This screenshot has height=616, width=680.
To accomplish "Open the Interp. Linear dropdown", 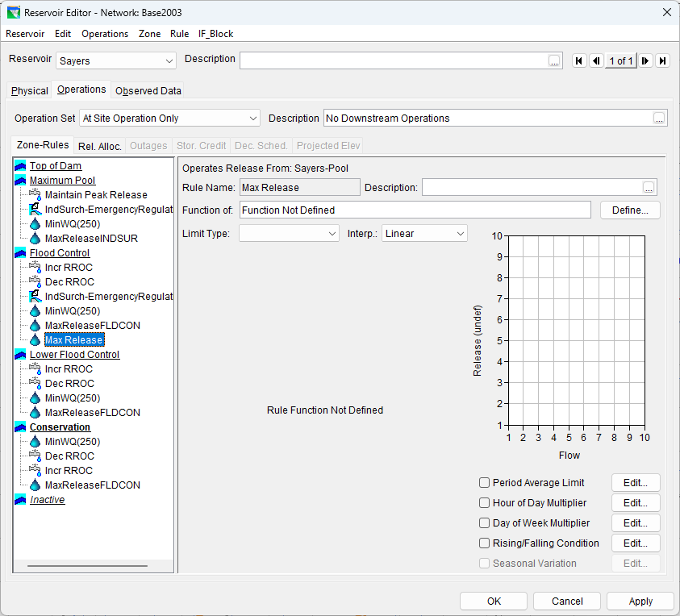I will click(424, 234).
